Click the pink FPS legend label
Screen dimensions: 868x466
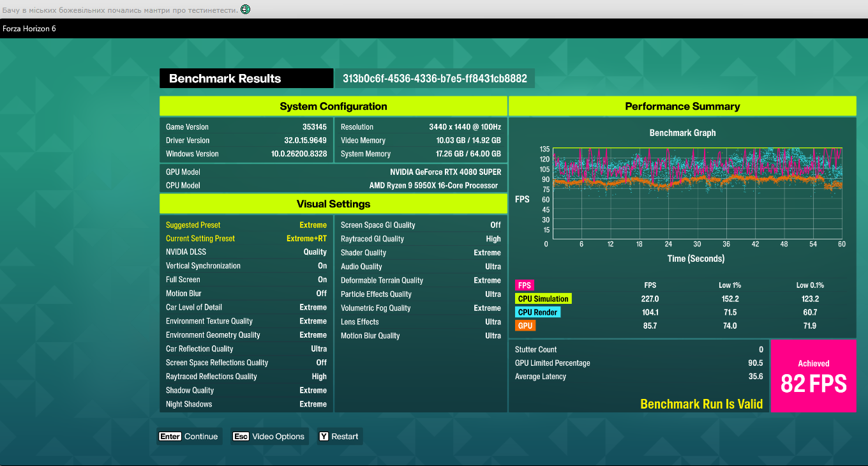525,285
